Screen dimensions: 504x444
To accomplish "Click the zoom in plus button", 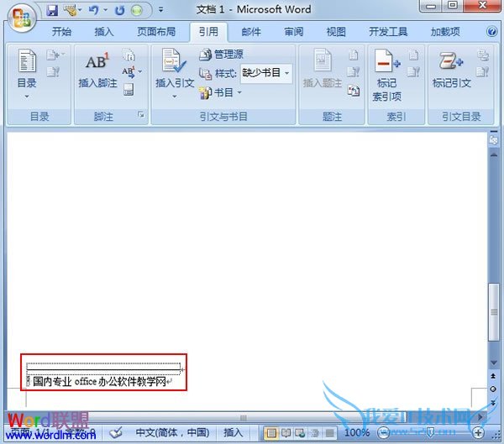I will (478, 433).
